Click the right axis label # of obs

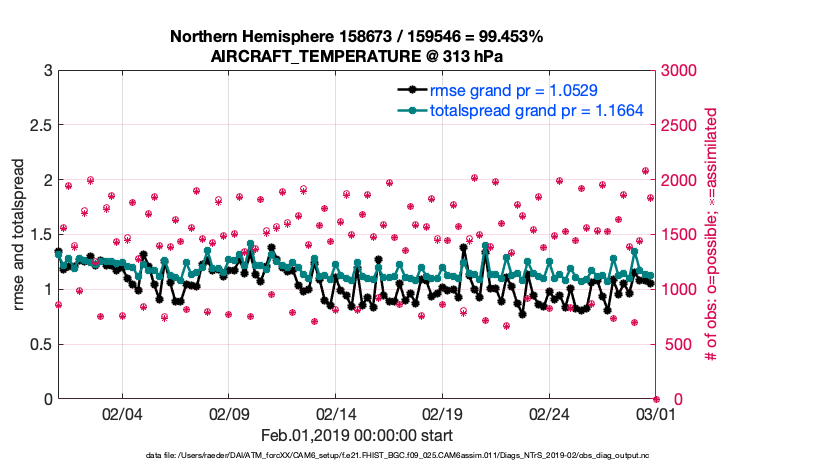[712, 235]
